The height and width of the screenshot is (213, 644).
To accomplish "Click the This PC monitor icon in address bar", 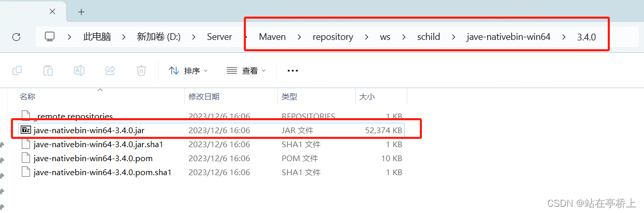I will click(50, 37).
